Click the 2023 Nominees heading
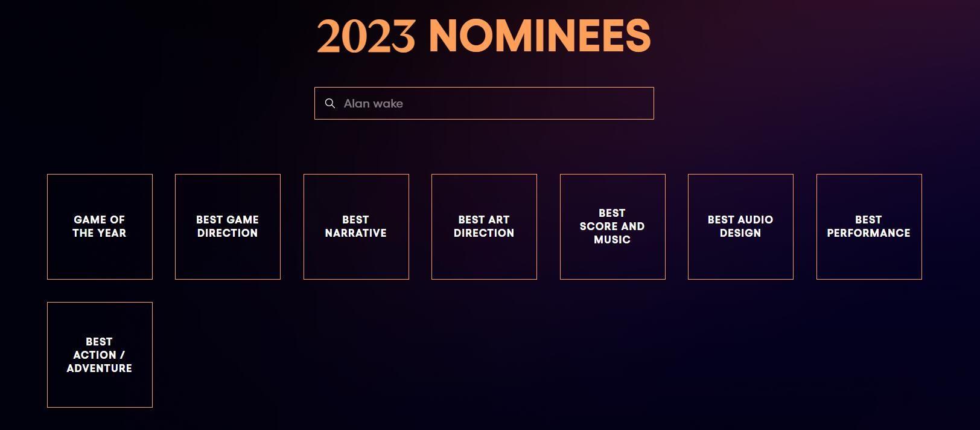 484,36
